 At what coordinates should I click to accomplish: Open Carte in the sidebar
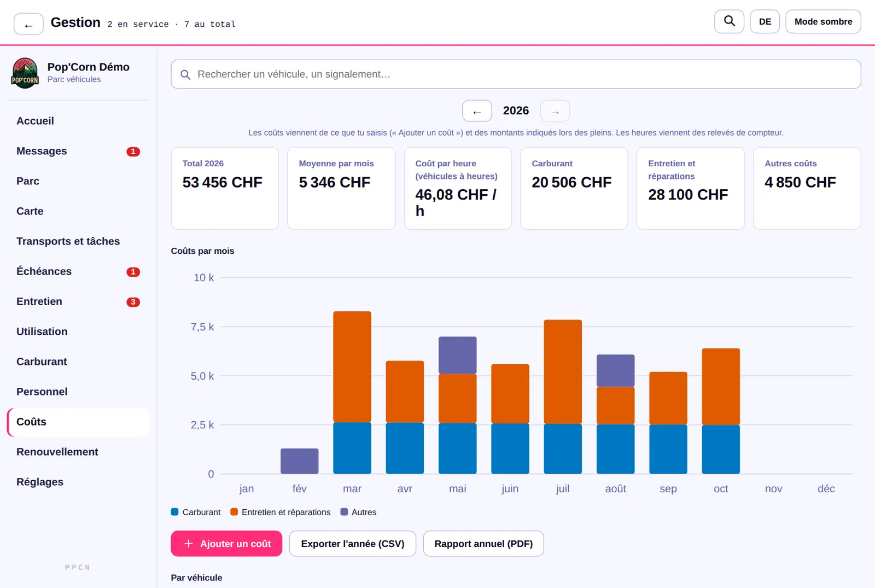pos(78,211)
